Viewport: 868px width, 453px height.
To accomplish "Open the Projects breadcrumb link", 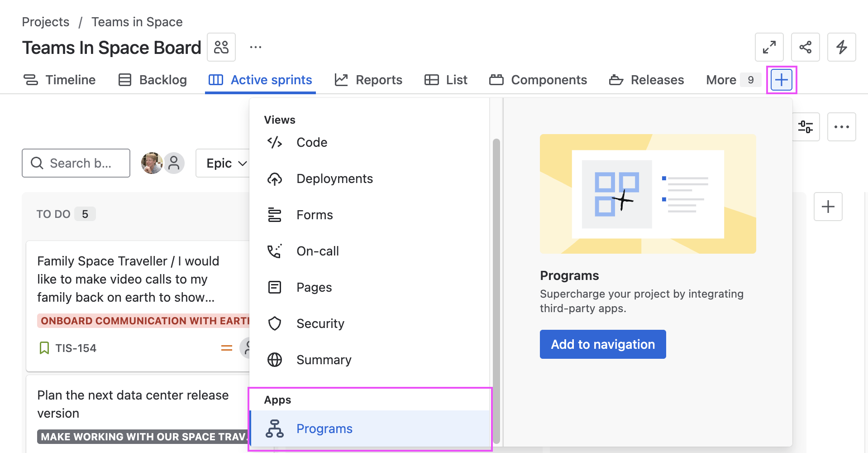I will [x=46, y=22].
